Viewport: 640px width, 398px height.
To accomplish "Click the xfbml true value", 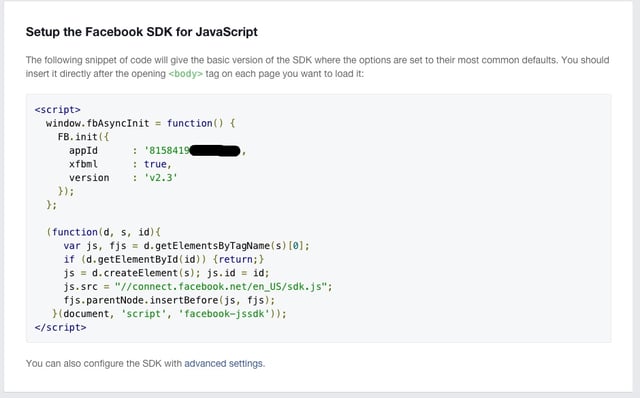I will point(156,164).
